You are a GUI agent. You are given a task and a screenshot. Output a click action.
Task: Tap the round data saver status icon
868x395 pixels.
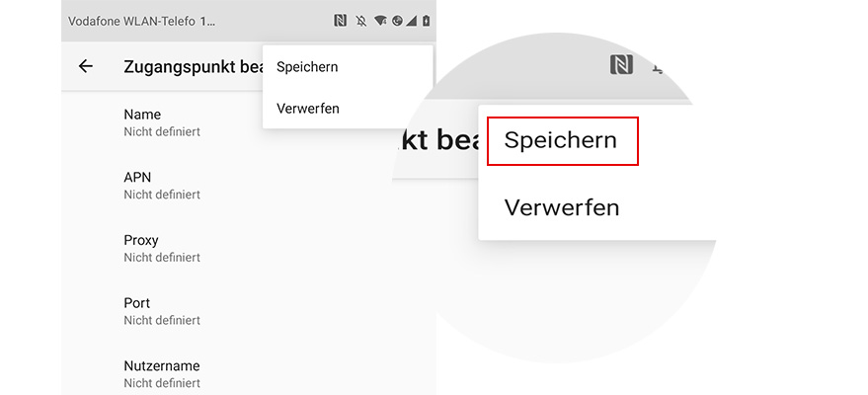click(x=396, y=20)
